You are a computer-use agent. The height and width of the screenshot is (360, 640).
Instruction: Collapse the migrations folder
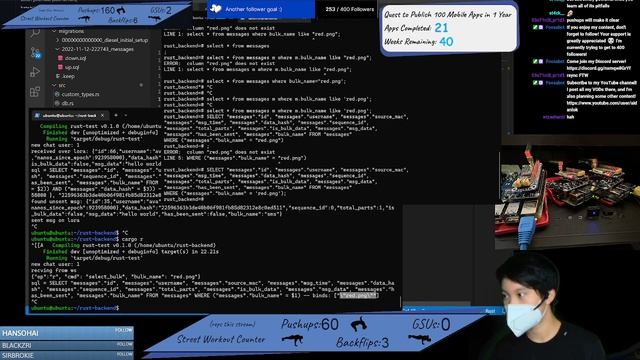[x=54, y=31]
